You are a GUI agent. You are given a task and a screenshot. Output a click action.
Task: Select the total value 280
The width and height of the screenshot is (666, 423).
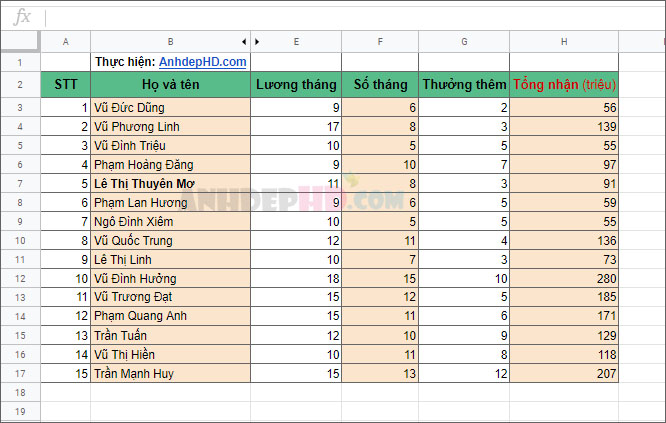point(564,279)
